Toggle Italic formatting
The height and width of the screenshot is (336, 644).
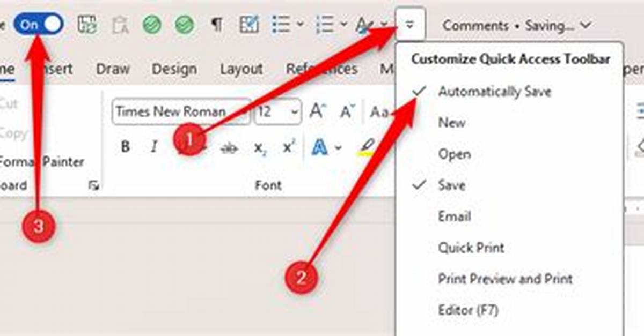154,147
